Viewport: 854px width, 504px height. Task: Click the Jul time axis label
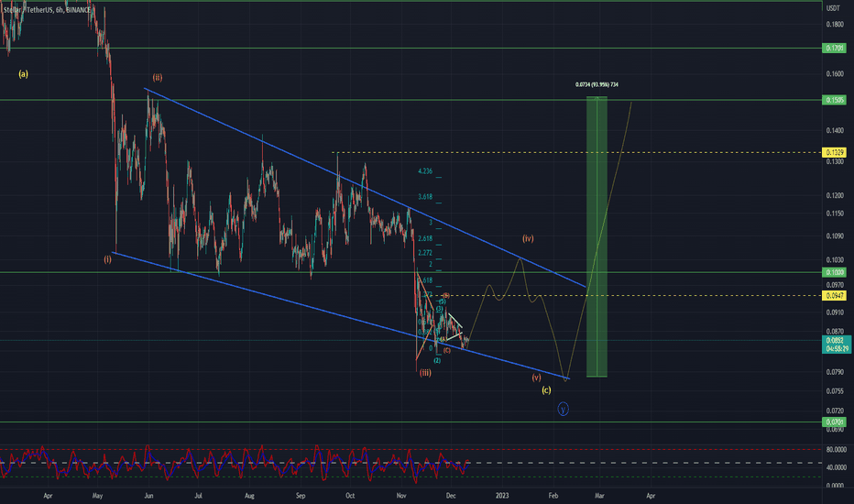(198, 496)
